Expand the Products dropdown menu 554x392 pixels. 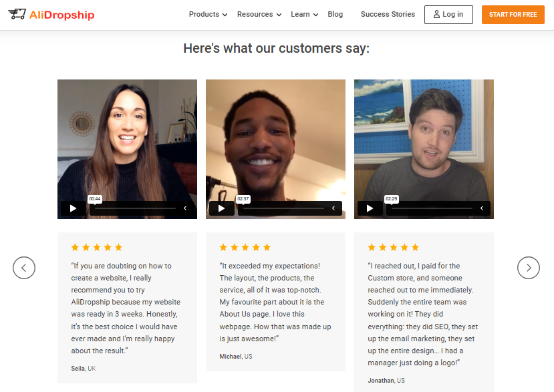point(208,15)
